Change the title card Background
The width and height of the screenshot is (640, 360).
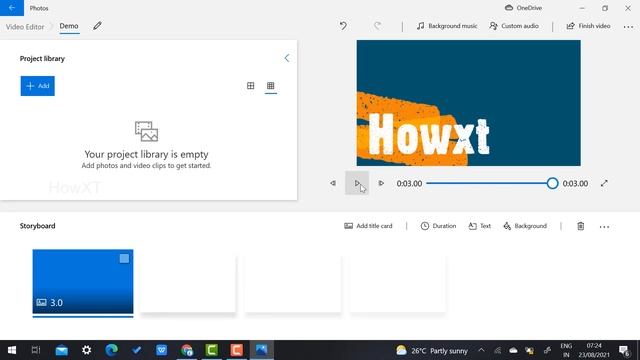click(x=525, y=226)
